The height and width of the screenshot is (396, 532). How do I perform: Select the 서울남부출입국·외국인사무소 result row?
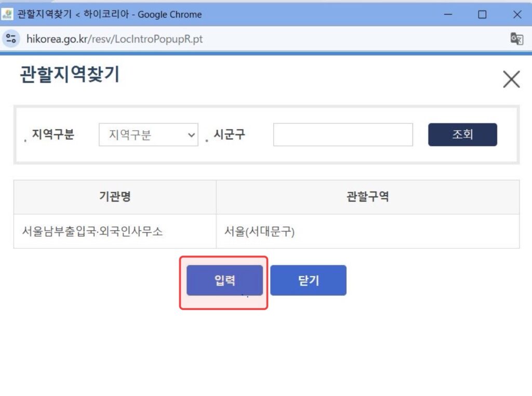click(x=267, y=231)
